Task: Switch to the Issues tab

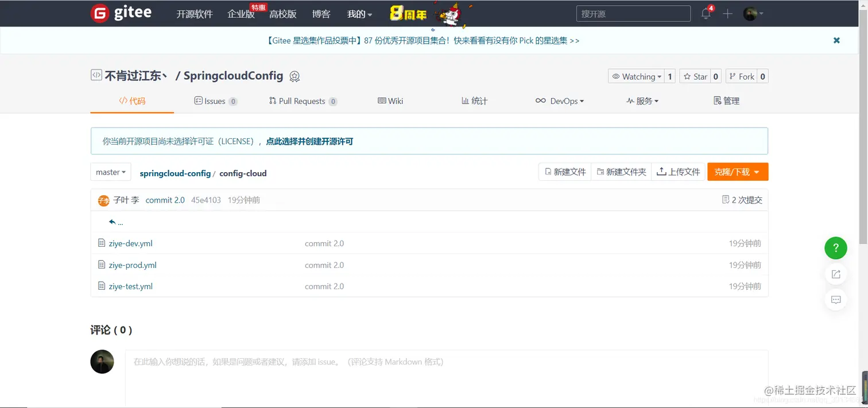Action: [216, 101]
